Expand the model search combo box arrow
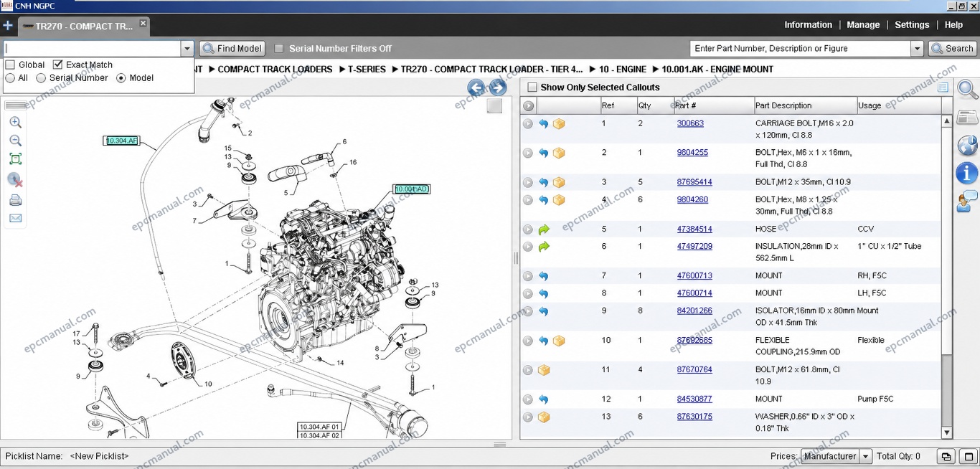The height and width of the screenshot is (469, 980). click(187, 49)
